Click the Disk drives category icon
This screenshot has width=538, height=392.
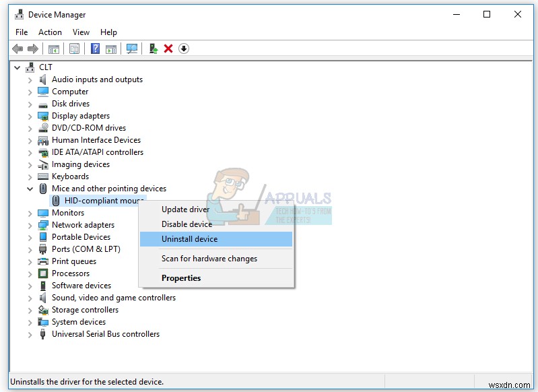tap(43, 104)
